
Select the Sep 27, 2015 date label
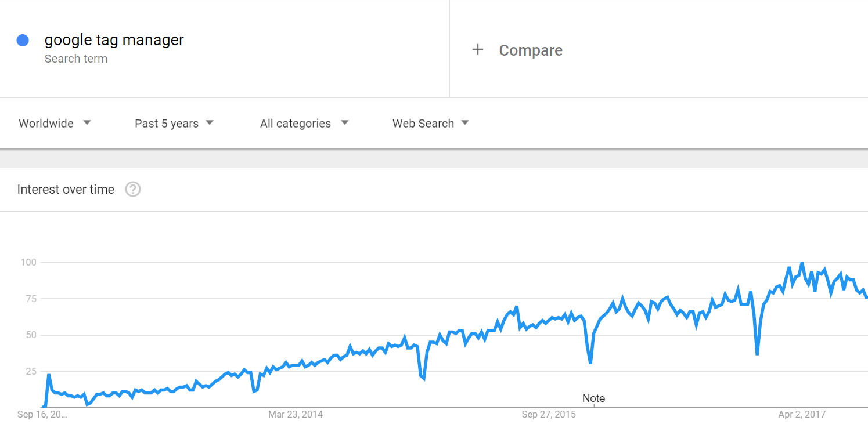click(549, 414)
